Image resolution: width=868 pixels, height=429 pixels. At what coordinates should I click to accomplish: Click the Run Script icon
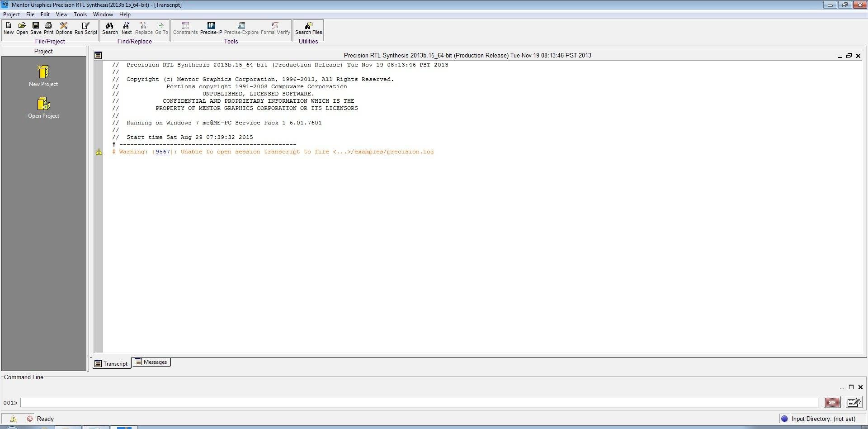(x=86, y=28)
